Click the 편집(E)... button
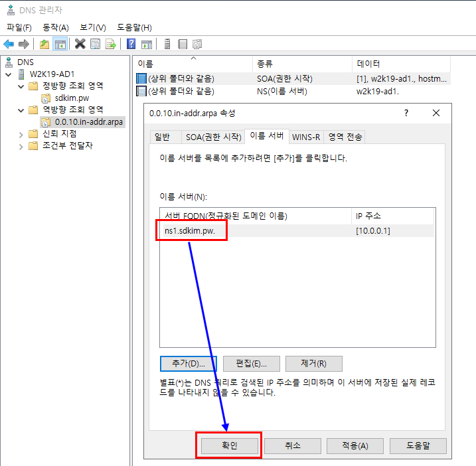This screenshot has height=466, width=476. (x=252, y=363)
